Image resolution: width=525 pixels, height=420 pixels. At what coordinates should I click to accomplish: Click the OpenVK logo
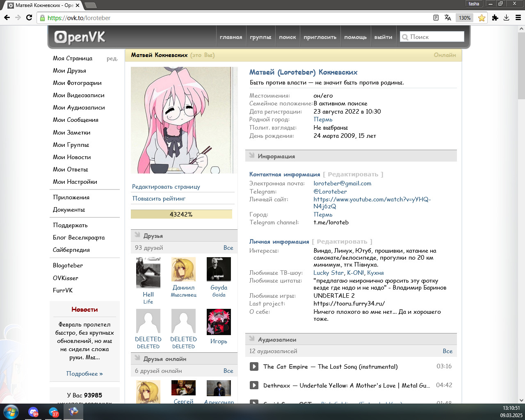pyautogui.click(x=80, y=37)
